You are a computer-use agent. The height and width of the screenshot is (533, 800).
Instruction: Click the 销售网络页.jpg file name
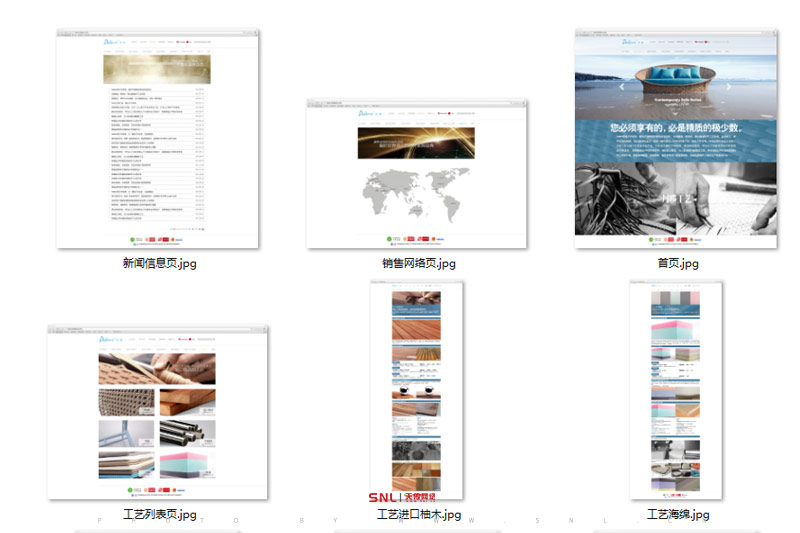tap(418, 263)
